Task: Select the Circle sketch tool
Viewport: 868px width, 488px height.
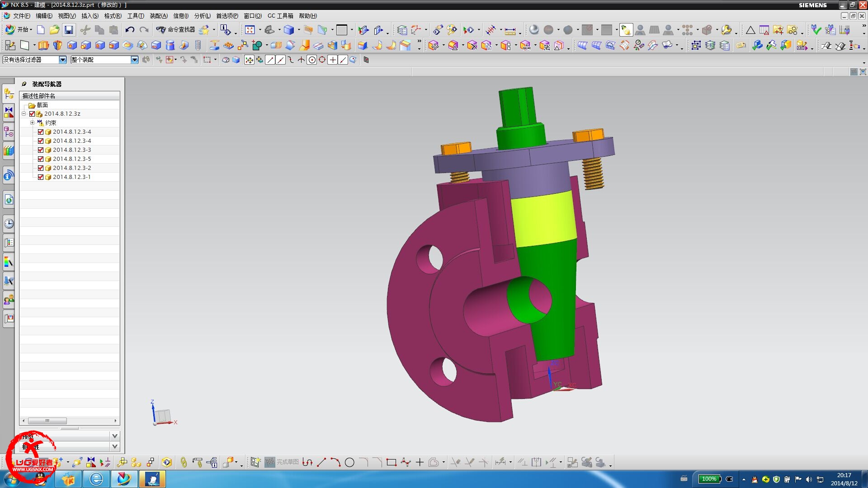Action: [x=349, y=462]
